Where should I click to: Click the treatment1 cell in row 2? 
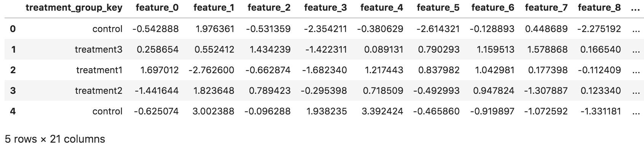point(99,70)
